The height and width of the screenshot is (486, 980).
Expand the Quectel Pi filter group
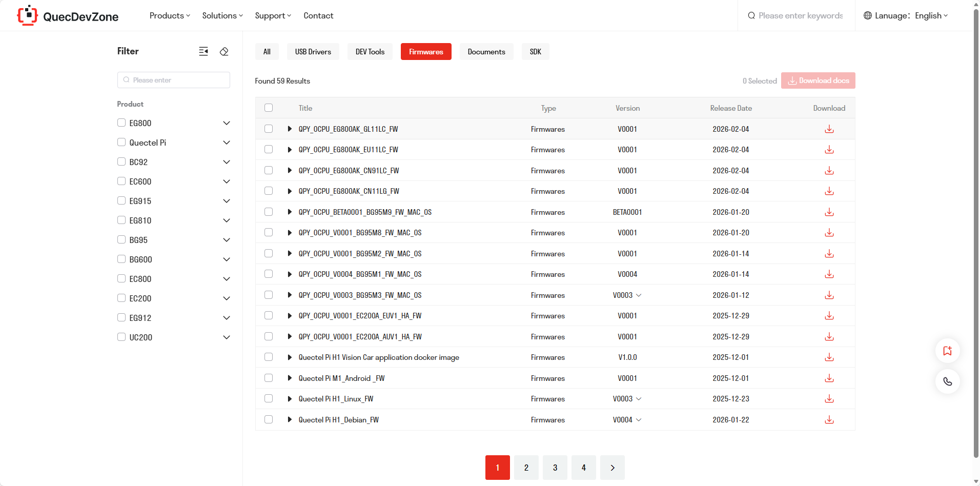(x=227, y=143)
